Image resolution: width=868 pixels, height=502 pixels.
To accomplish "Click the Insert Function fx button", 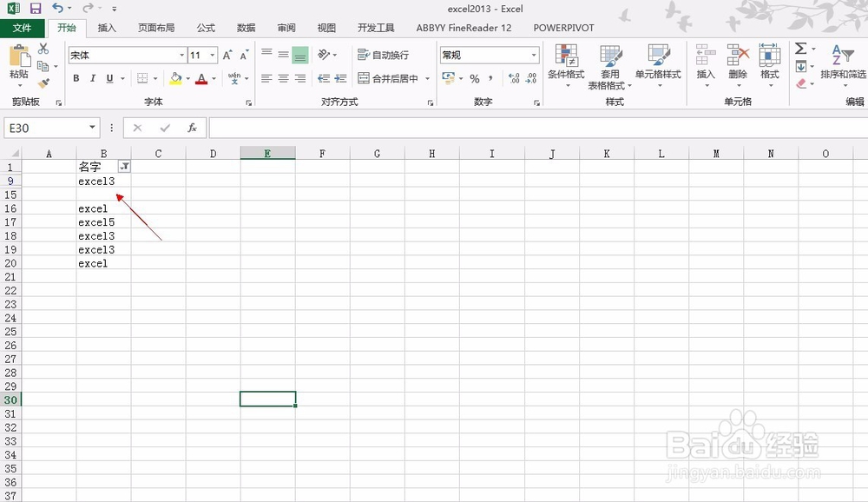I will click(x=192, y=128).
